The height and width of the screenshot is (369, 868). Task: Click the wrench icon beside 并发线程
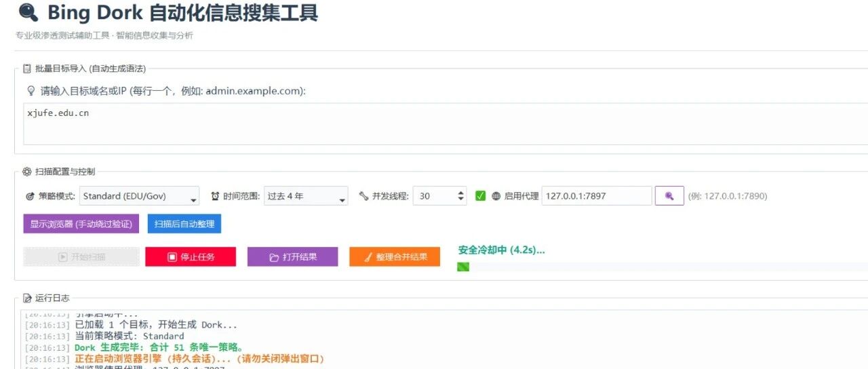(363, 196)
